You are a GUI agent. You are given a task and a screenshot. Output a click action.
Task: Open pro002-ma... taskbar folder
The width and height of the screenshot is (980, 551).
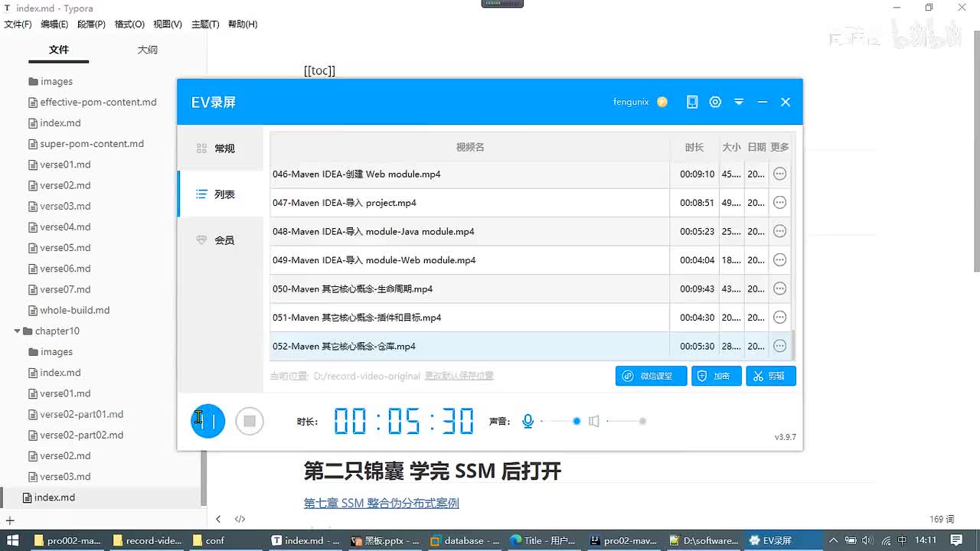67,540
